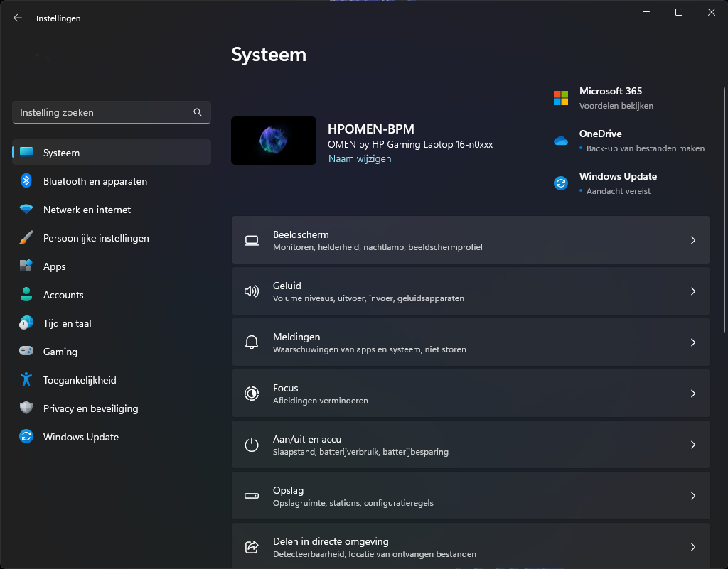Click the Systeem monitor icon in sidebar
The height and width of the screenshot is (569, 728).
pyautogui.click(x=26, y=153)
